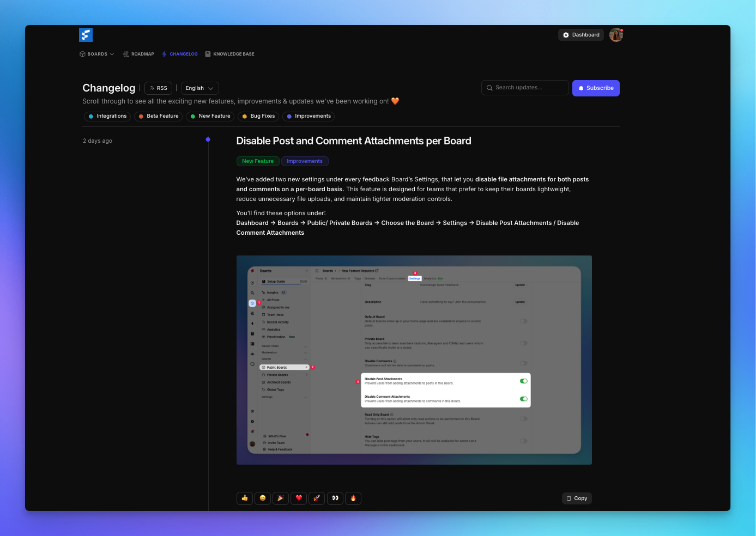
Task: React with the thumbs-up emoji
Action: (x=244, y=498)
